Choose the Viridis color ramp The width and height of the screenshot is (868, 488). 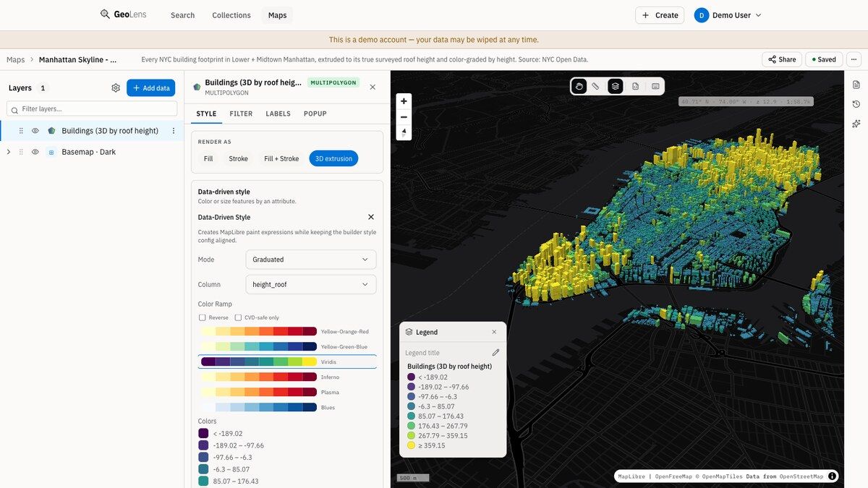pyautogui.click(x=287, y=361)
